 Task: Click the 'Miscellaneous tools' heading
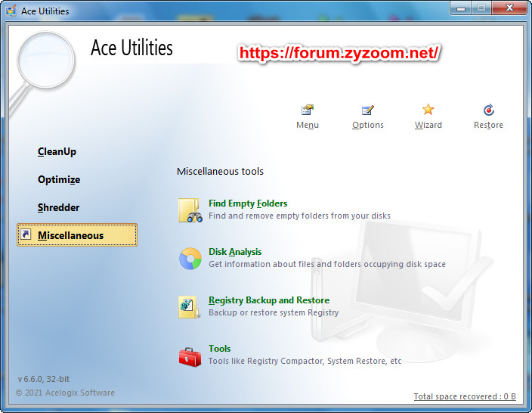pos(220,171)
